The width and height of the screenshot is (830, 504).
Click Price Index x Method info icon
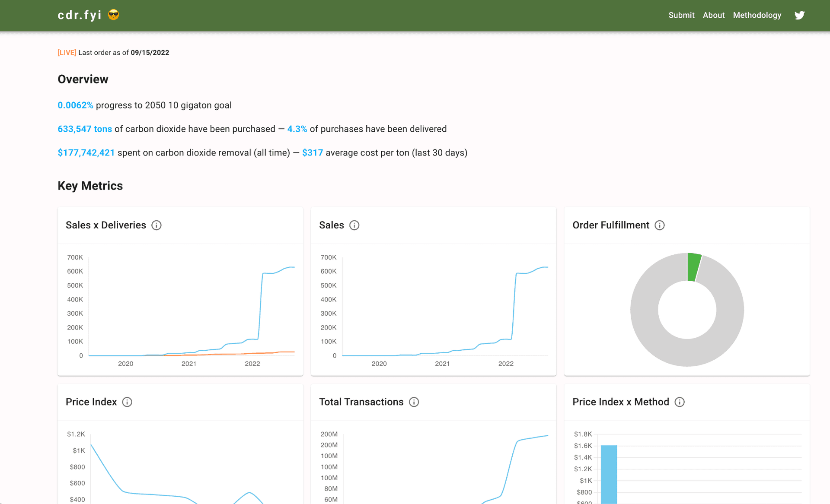click(680, 402)
